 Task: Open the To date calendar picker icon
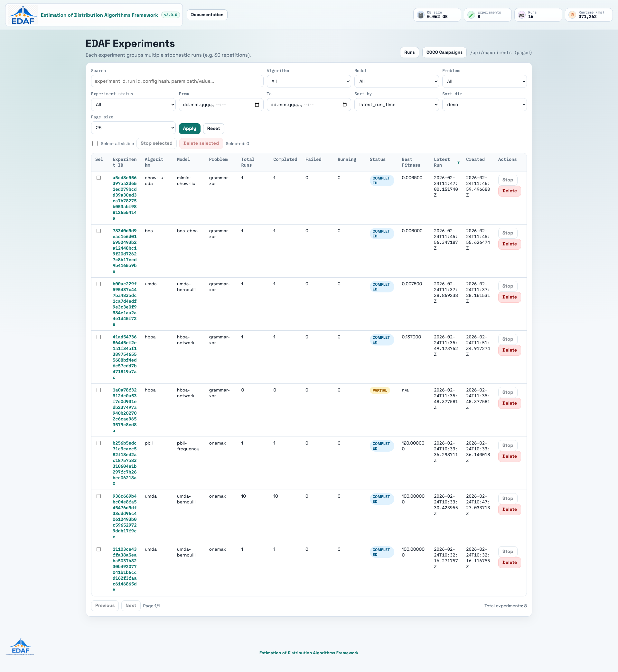[x=345, y=105]
